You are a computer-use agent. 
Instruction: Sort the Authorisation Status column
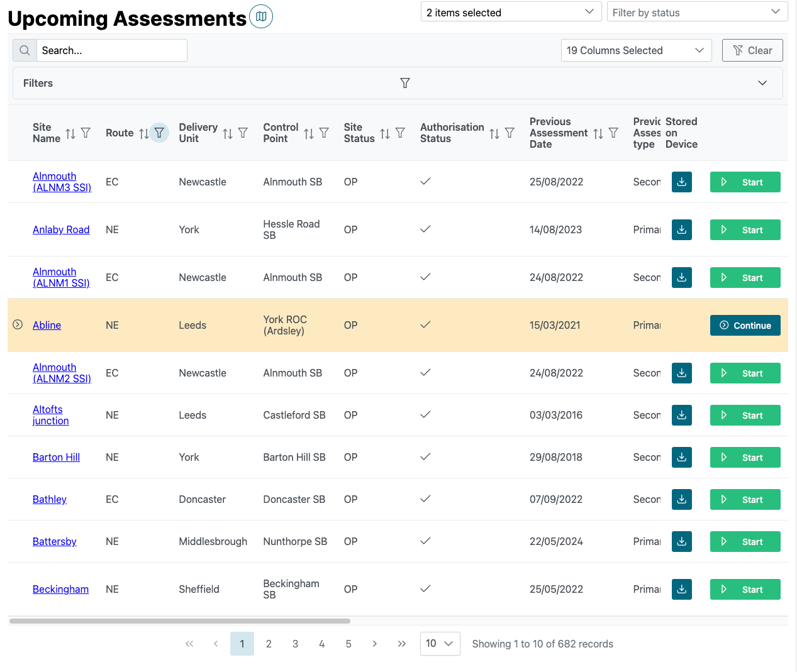(x=494, y=133)
